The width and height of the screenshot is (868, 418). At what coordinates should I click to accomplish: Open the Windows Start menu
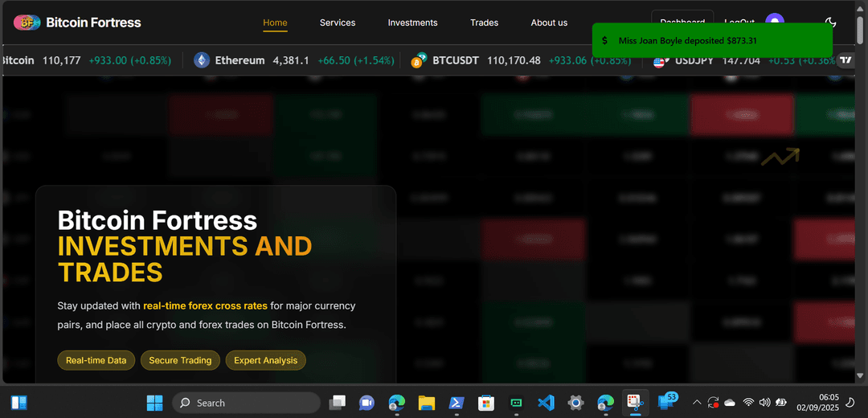pyautogui.click(x=154, y=403)
